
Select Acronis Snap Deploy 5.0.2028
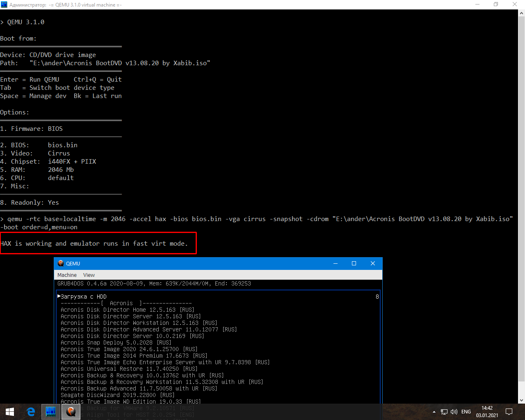[x=116, y=342]
